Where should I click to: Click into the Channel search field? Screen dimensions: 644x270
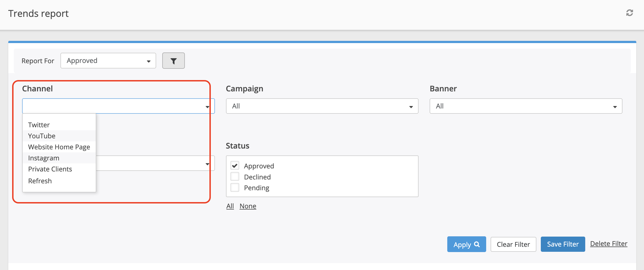[x=113, y=106]
